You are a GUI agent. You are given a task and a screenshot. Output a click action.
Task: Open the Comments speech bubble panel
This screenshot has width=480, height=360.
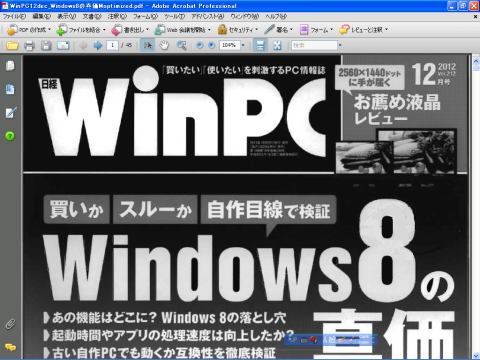point(10,347)
